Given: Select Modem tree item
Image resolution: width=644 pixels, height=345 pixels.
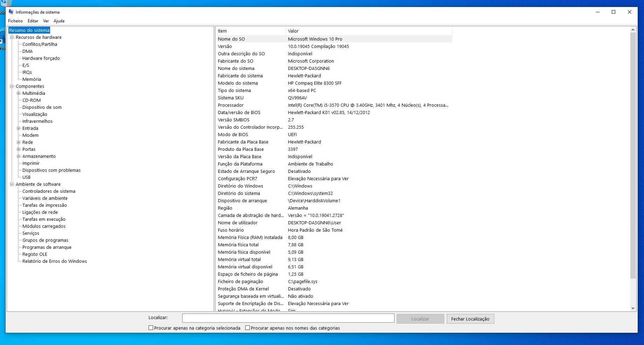Looking at the screenshot, I should pyautogui.click(x=30, y=135).
